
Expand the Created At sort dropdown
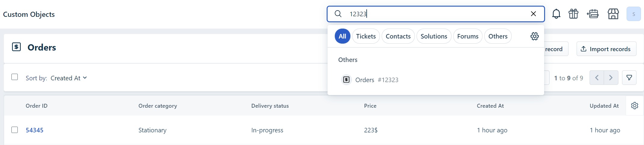click(x=69, y=78)
